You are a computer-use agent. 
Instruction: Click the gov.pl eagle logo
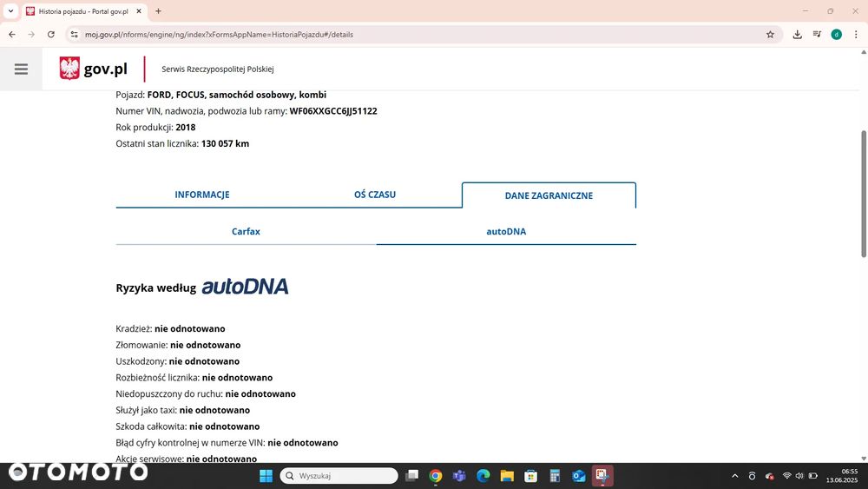69,69
